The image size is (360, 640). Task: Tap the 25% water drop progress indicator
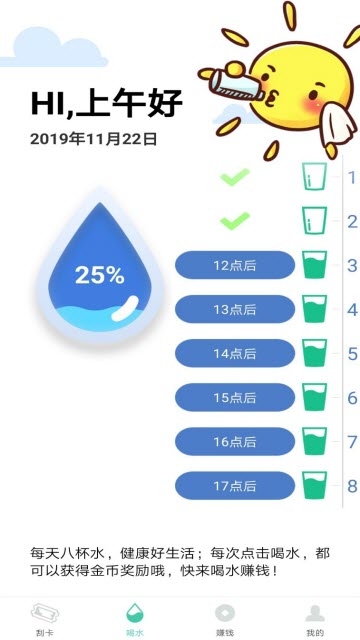point(100,269)
